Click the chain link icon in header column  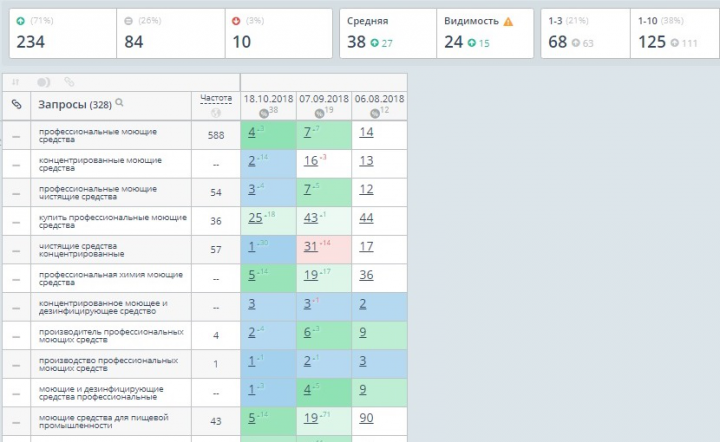coord(17,105)
